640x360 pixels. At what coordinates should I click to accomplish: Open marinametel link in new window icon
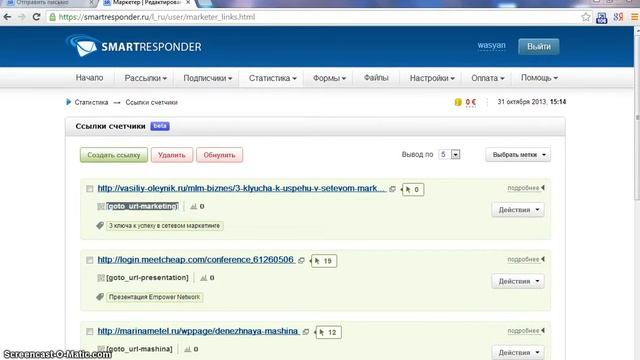306,332
